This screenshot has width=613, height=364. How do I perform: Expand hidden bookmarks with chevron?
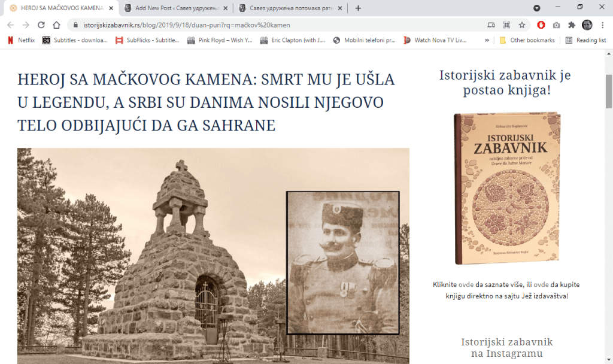tap(487, 40)
